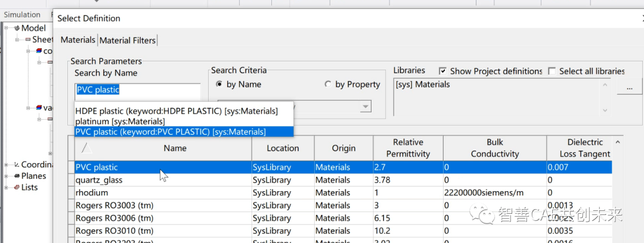Click the 6.15 permittivity cell
The height and width of the screenshot is (243, 644).
tap(408, 218)
